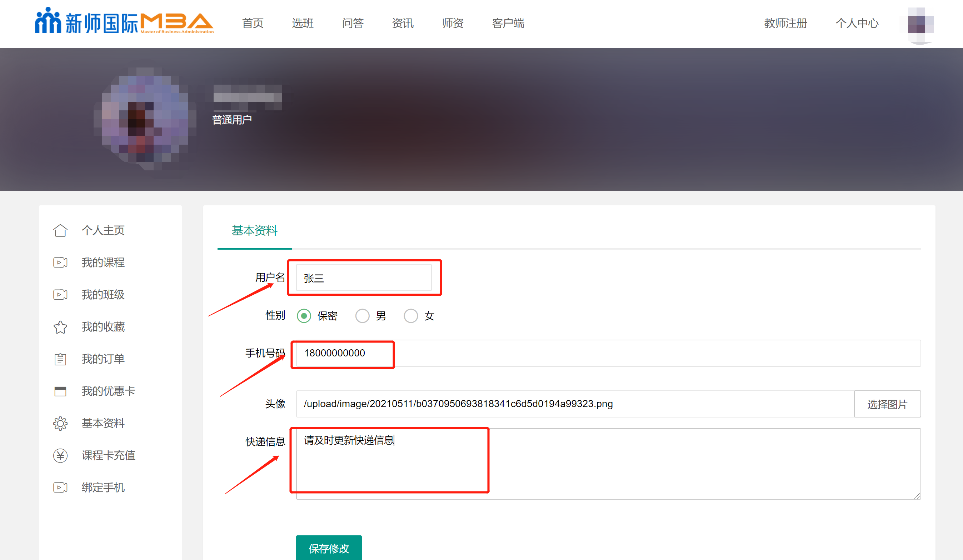This screenshot has height=560, width=963.
Task: Click the home icon beside 个人主页
Action: tap(60, 230)
